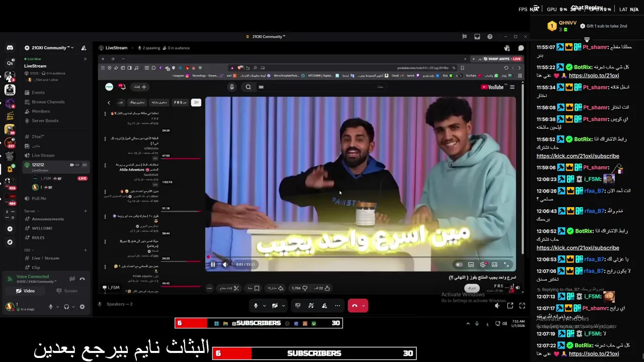The height and width of the screenshot is (362, 644).
Task: Enter YouTube player fullscreen
Action: (507, 264)
